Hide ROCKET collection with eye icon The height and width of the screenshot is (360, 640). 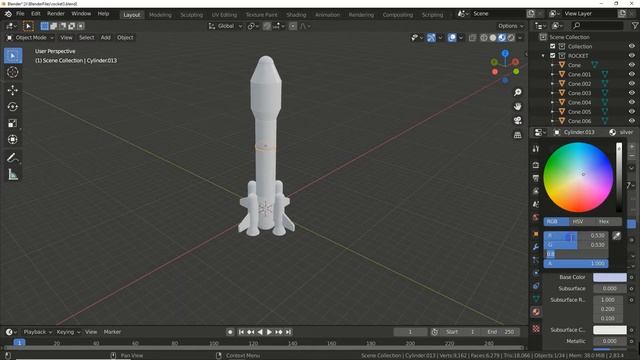coord(631,56)
